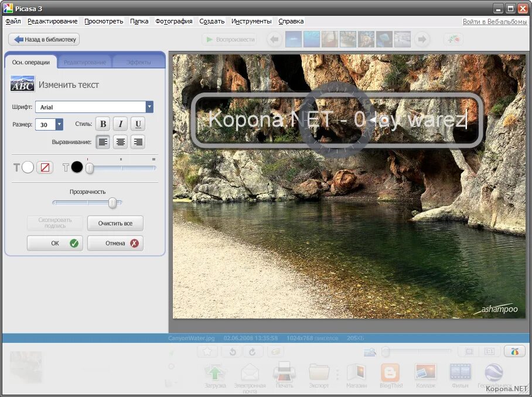Open the Arial font dropdown

149,107
